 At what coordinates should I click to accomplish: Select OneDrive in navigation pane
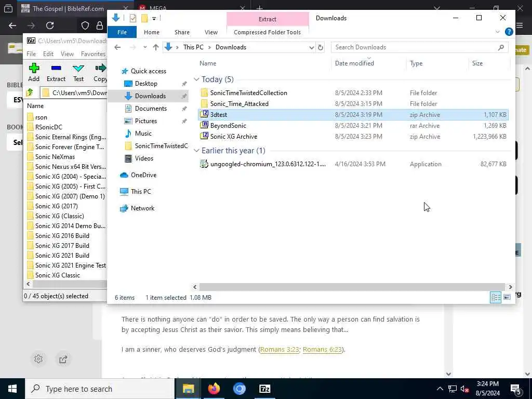143,175
